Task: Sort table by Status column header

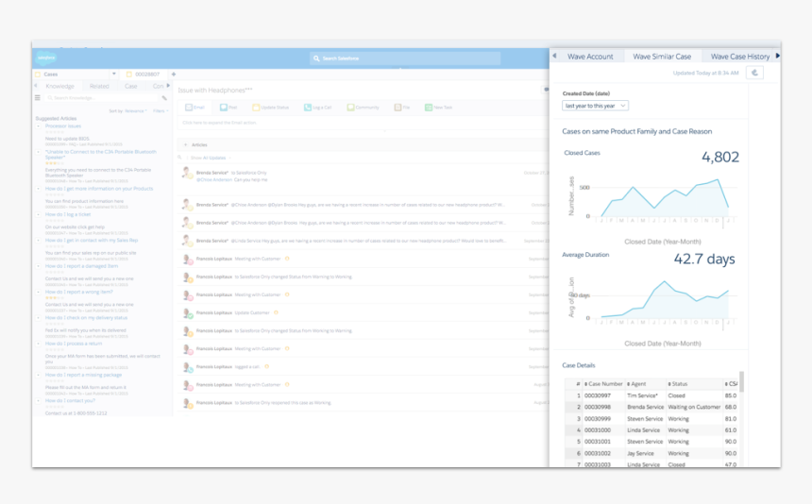Action: point(677,384)
